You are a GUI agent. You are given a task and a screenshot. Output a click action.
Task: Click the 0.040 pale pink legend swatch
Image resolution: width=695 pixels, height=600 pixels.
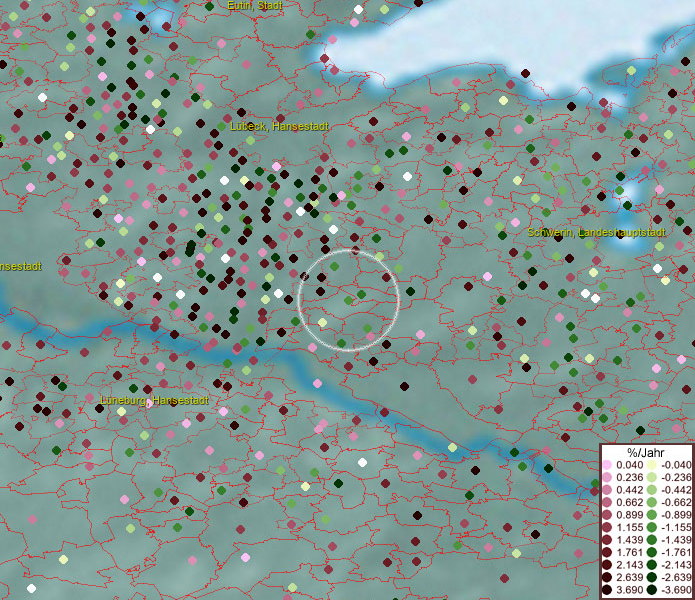tap(608, 465)
